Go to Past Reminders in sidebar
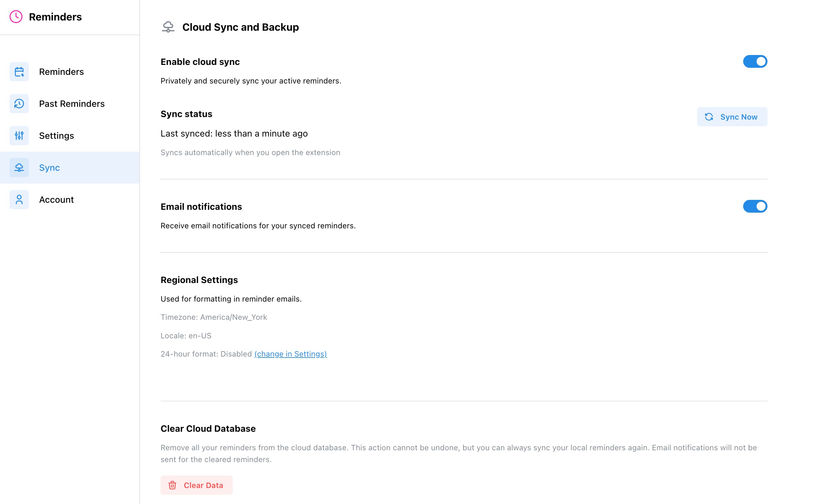Screen dimensions: 818x504 click(x=72, y=104)
